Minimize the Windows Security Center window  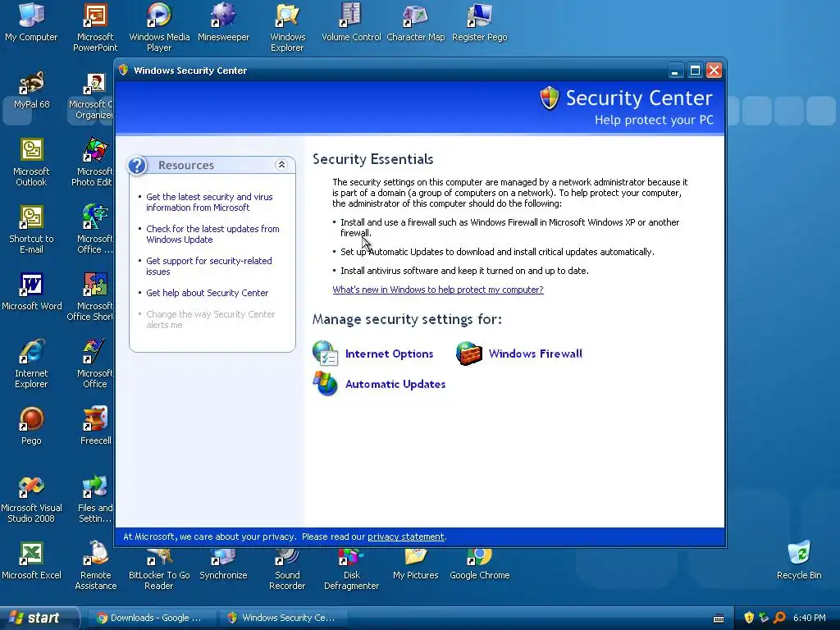[x=676, y=71]
